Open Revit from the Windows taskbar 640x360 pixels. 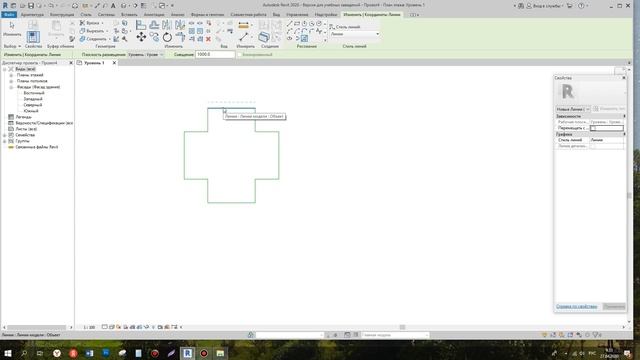[x=187, y=353]
